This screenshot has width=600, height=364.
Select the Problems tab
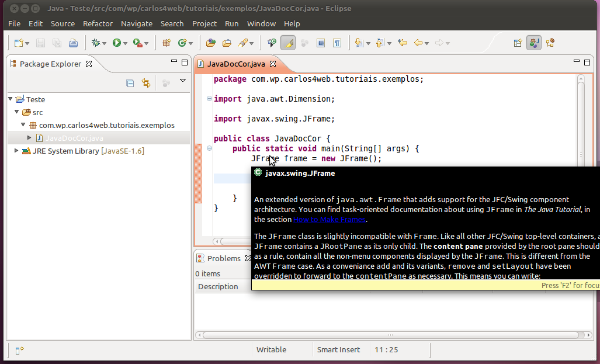[224, 258]
